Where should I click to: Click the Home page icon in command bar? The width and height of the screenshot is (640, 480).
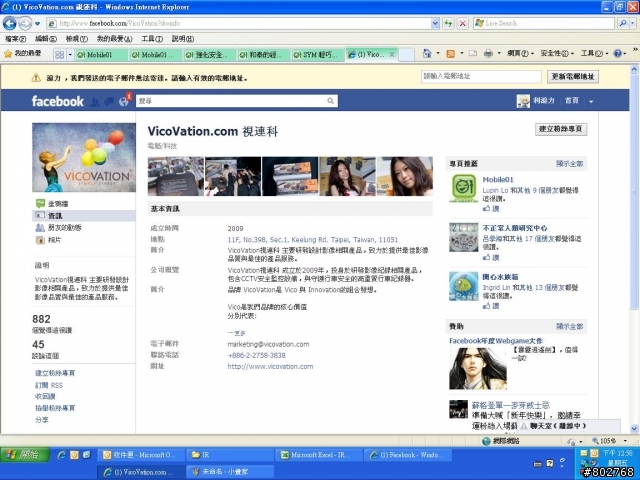(x=427, y=53)
